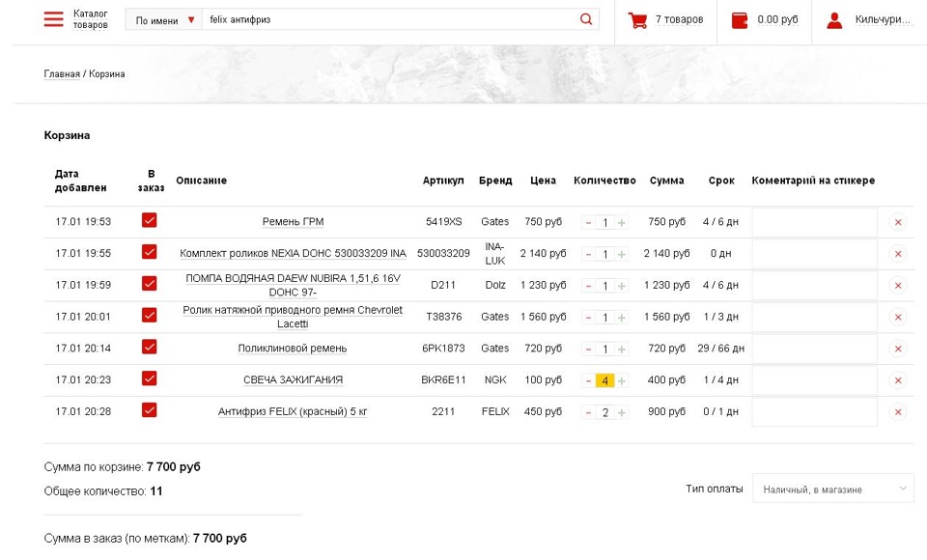The height and width of the screenshot is (560, 927).
Task: Increase quantity of Антифриз FELIX
Action: tap(621, 412)
